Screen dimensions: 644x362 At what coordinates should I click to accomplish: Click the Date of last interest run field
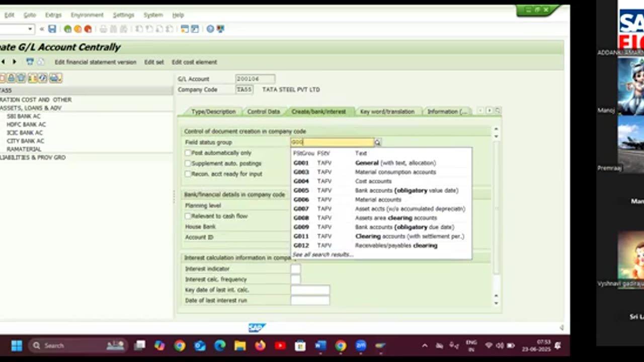click(310, 301)
